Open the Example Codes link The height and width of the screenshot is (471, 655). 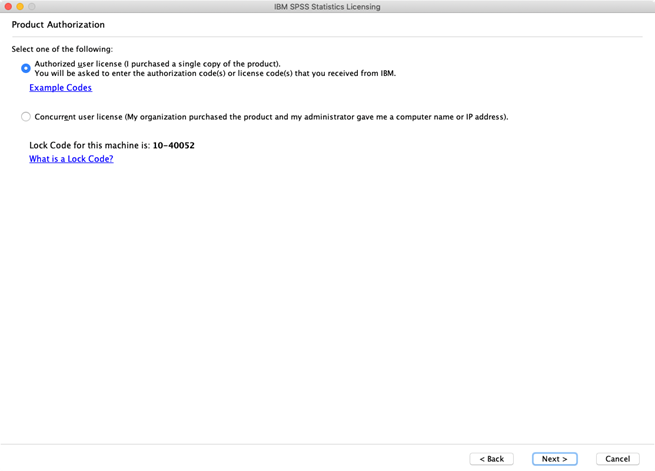pyautogui.click(x=61, y=88)
